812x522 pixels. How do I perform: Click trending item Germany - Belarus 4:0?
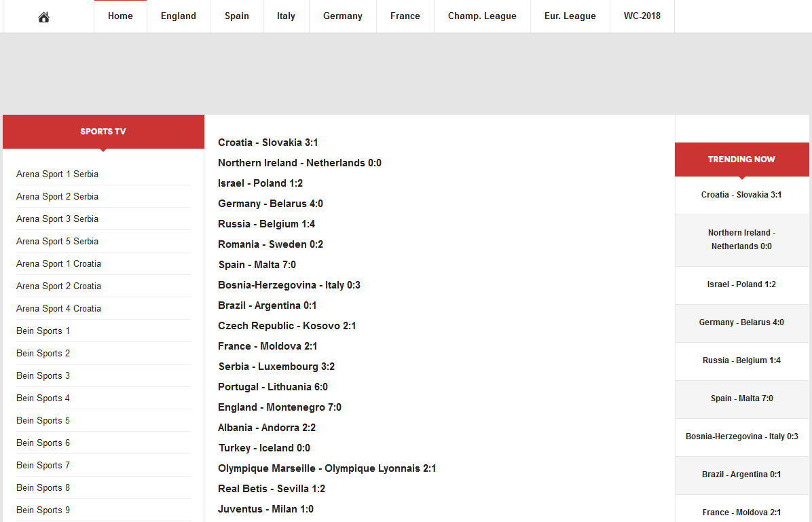tap(741, 322)
